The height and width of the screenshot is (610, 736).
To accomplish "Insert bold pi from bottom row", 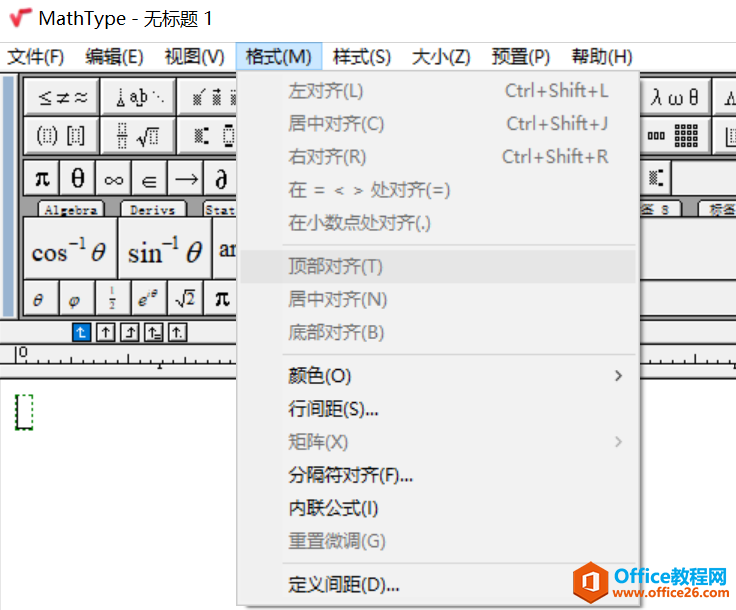I will point(221,298).
